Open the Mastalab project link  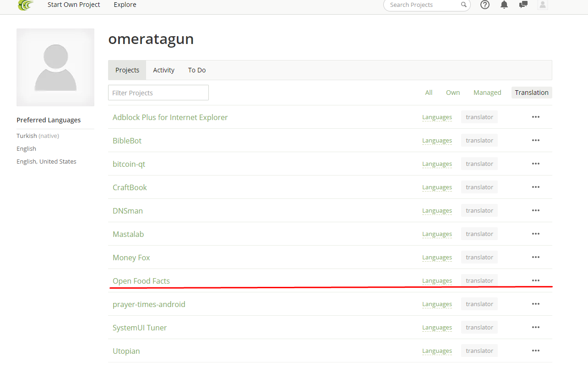pyautogui.click(x=128, y=234)
